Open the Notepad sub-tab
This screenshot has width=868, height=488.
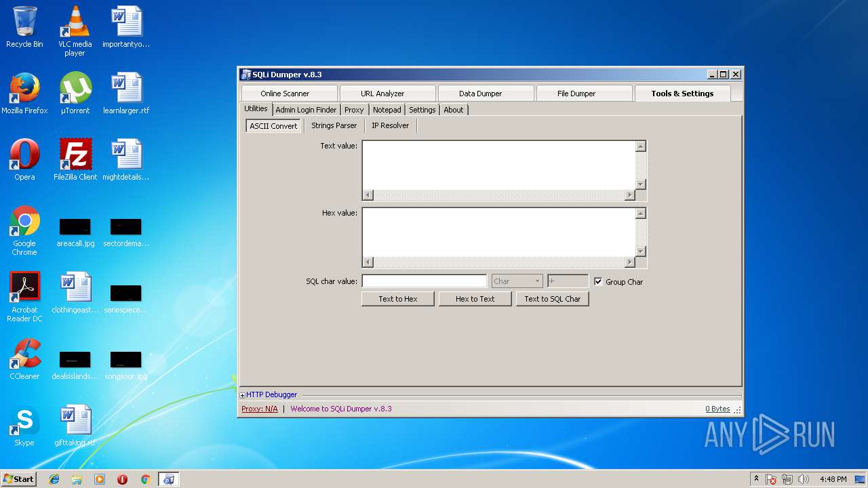pos(387,109)
